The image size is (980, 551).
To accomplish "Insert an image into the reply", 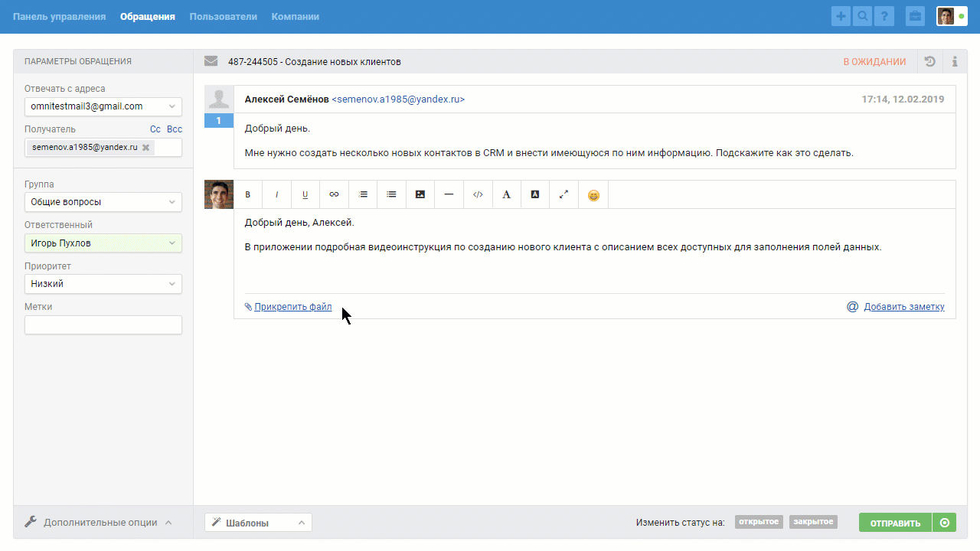I will [x=420, y=194].
